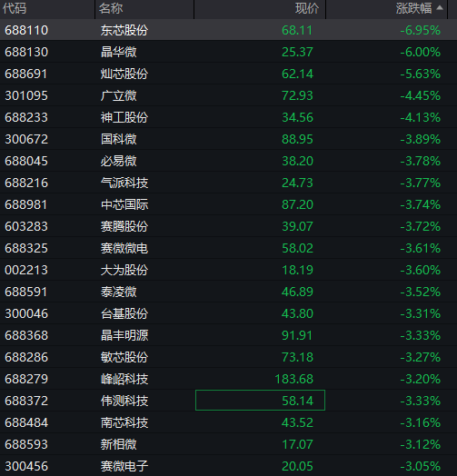Click the -6.00% change value

pyautogui.click(x=420, y=52)
